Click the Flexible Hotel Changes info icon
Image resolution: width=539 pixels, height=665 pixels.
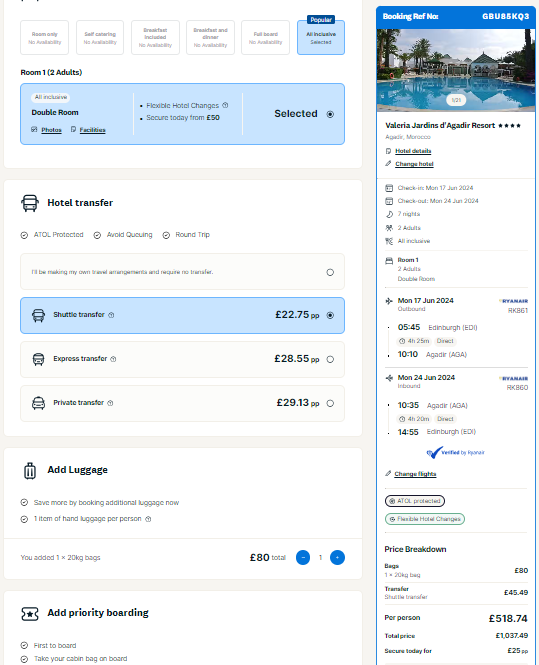[225, 105]
